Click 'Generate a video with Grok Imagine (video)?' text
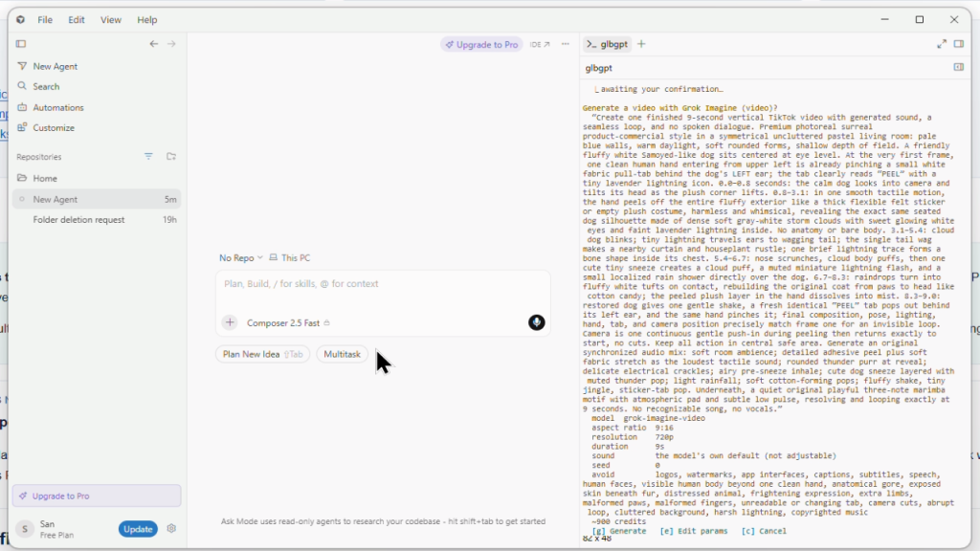The height and width of the screenshot is (551, 980). (x=680, y=108)
